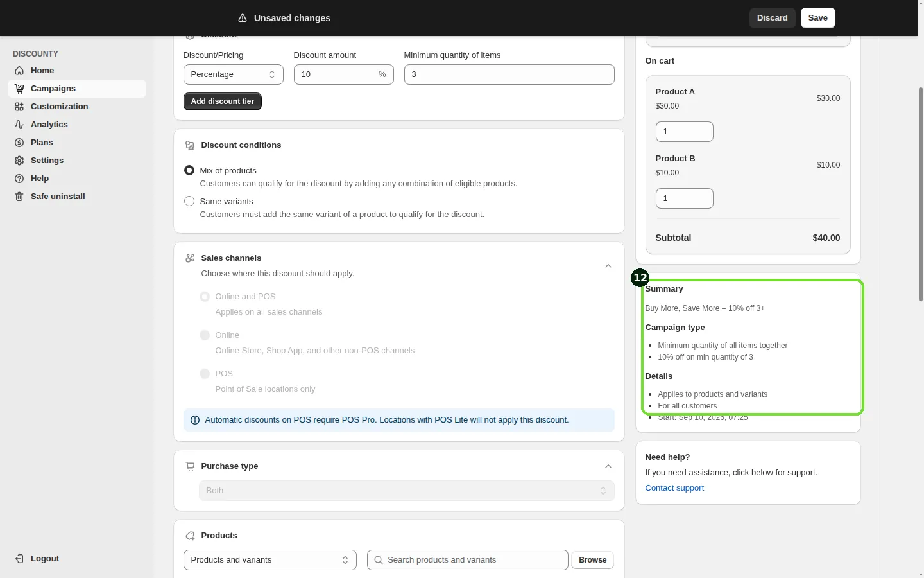Image resolution: width=924 pixels, height=578 pixels.
Task: Click the Product A quantity field
Action: pyautogui.click(x=685, y=132)
